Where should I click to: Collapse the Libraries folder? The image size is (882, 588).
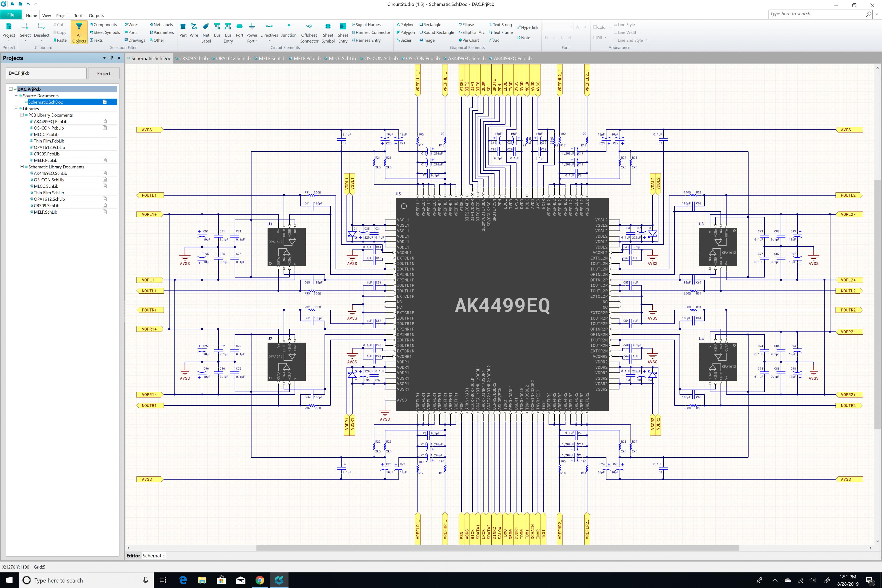[16, 108]
